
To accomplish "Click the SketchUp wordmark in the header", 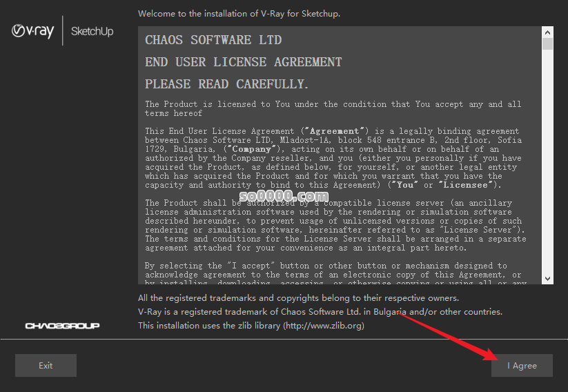I will pos(92,32).
